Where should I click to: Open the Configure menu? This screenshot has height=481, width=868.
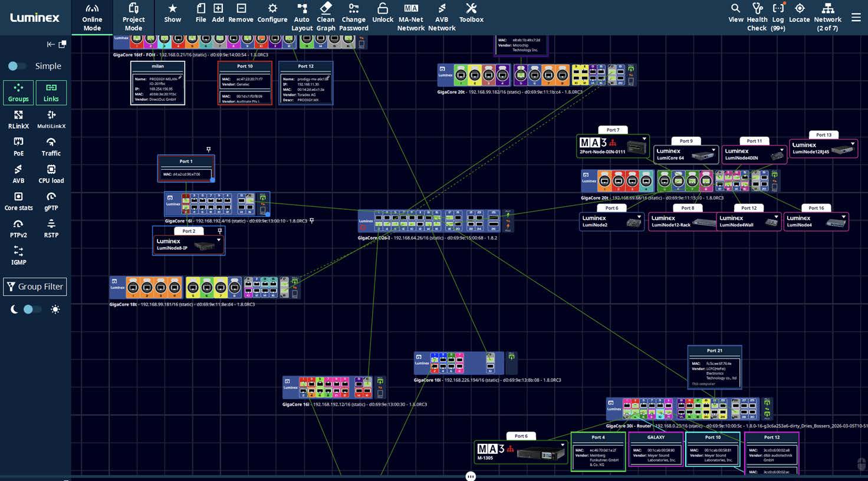pos(272,13)
